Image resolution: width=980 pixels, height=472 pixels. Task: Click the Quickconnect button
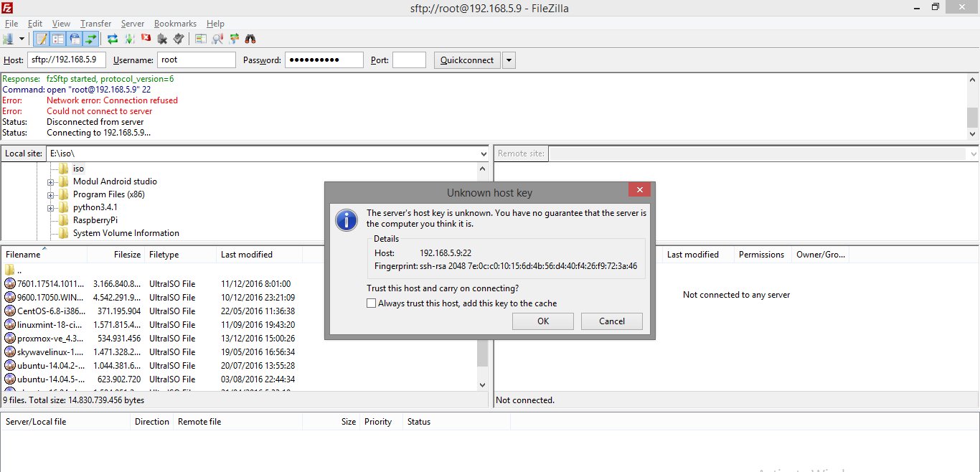(x=467, y=60)
